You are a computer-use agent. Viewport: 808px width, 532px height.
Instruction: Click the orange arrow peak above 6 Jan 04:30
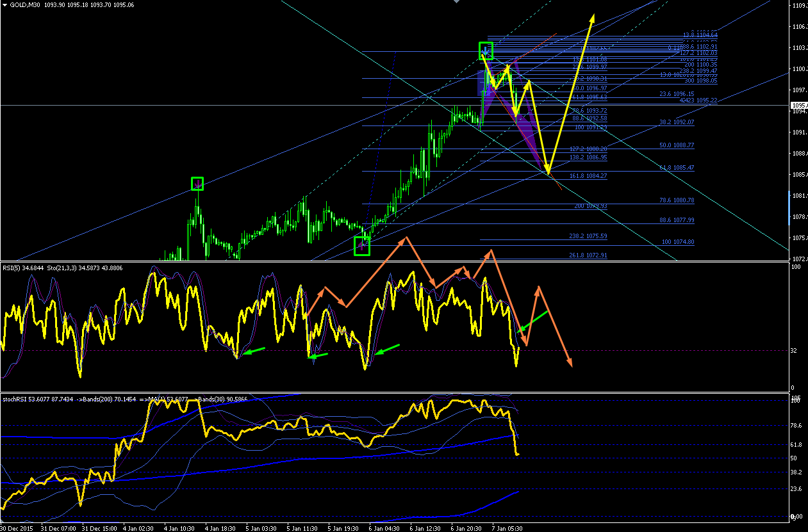405,239
